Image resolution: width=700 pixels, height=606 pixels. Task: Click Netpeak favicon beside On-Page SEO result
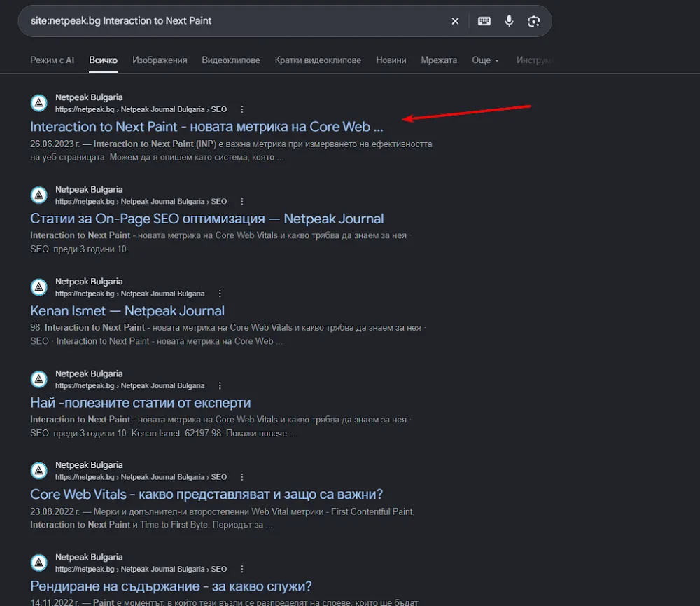coord(38,195)
